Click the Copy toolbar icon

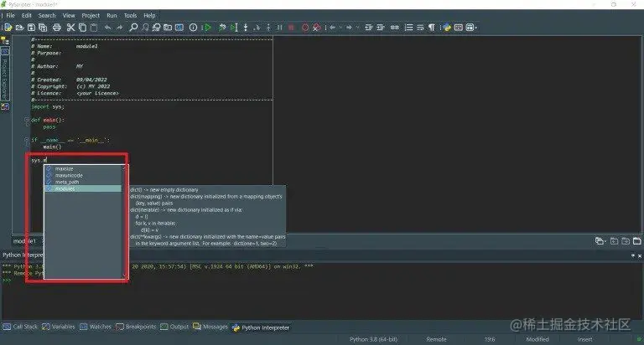pos(82,28)
